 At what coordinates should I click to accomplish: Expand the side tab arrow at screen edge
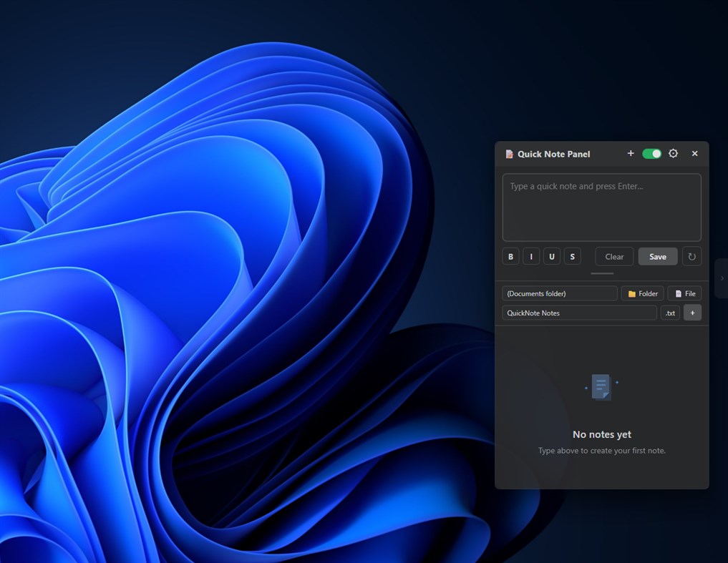(722, 278)
